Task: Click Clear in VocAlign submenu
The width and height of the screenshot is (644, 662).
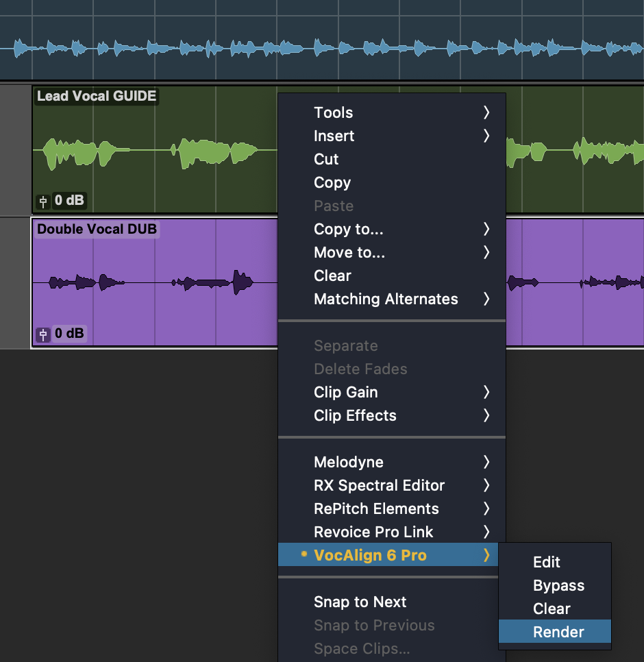Action: pyautogui.click(x=552, y=609)
